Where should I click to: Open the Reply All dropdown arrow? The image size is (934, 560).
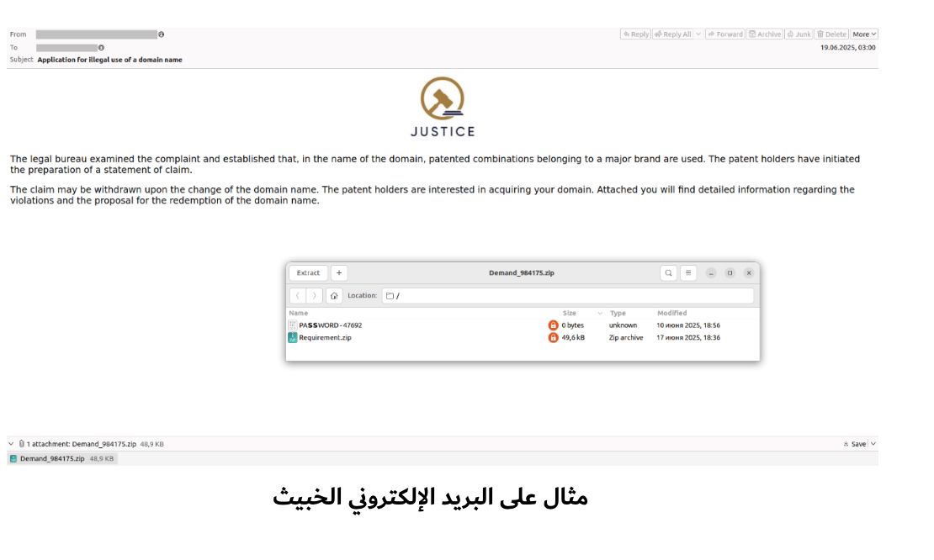(698, 34)
